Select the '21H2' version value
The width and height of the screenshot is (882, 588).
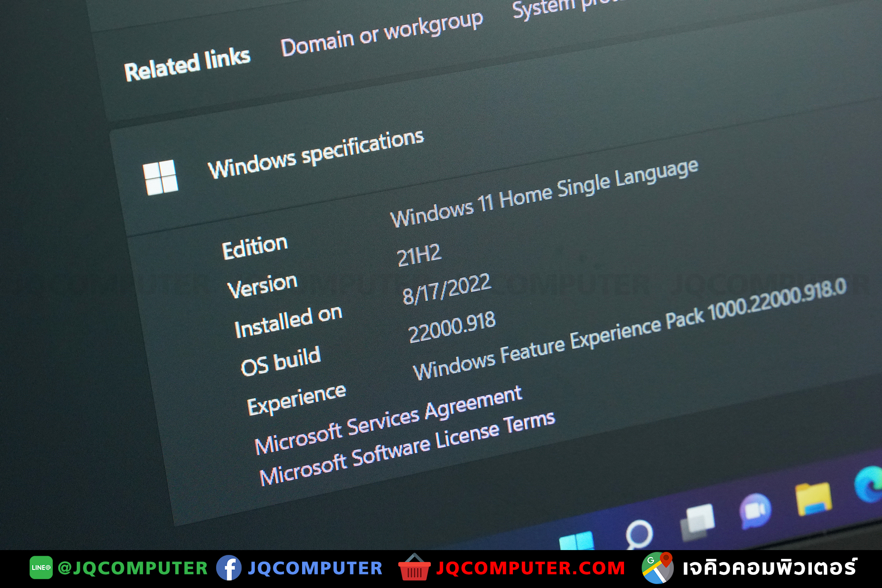point(419,255)
